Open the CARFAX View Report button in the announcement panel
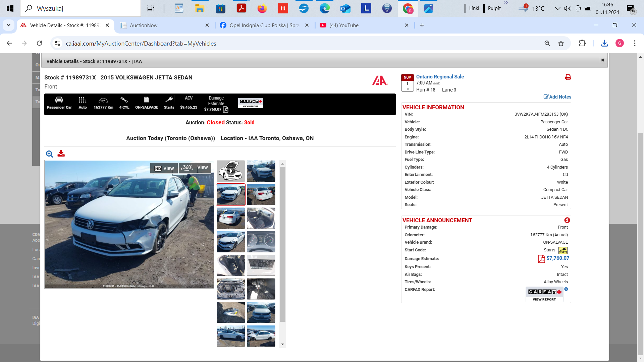 (544, 294)
